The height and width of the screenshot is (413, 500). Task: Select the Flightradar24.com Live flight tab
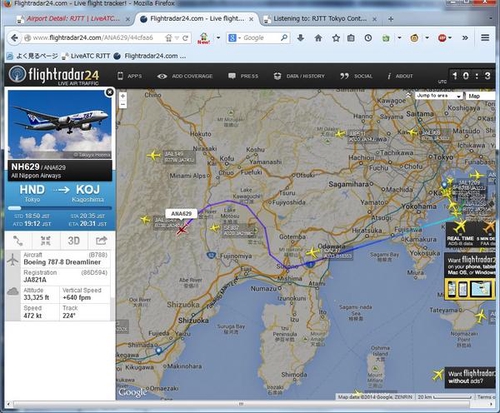pos(196,19)
